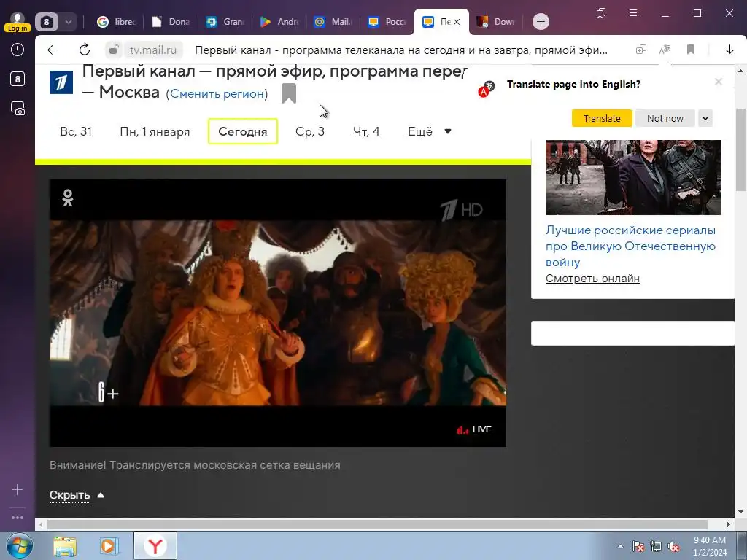Open the taskbar clock and date
Image resolution: width=747 pixels, height=560 pixels.
[x=710, y=546]
